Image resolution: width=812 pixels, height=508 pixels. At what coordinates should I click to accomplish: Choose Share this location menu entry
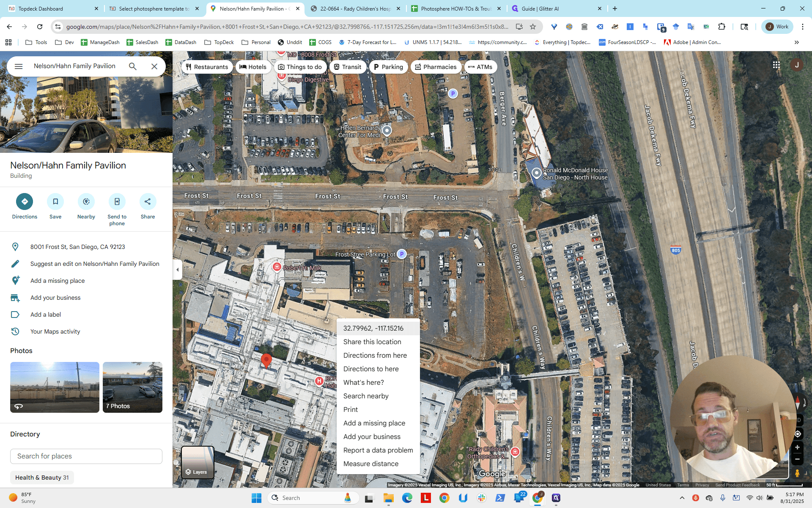coord(378,342)
